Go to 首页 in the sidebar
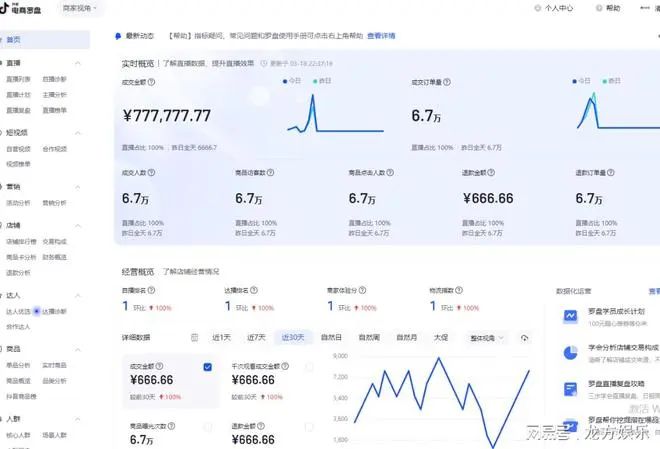Screen dimensions: 660x449 tap(44, 40)
